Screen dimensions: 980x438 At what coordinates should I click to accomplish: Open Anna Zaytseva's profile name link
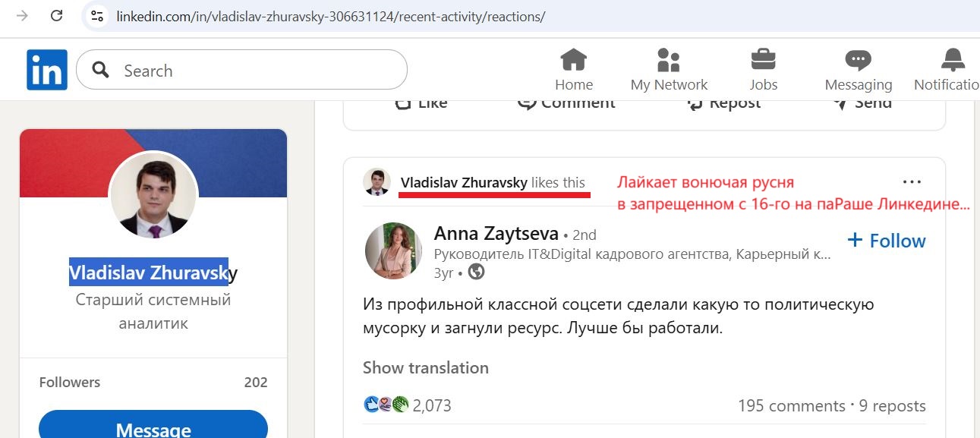coord(496,234)
